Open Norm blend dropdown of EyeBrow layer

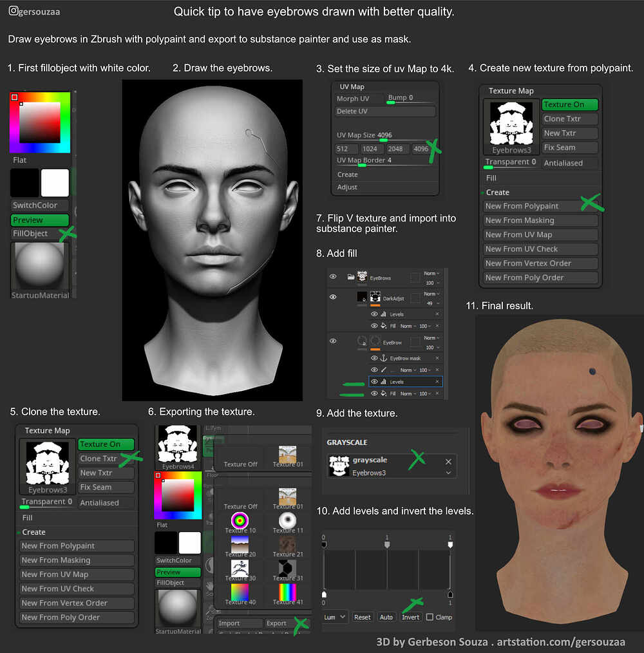click(431, 337)
